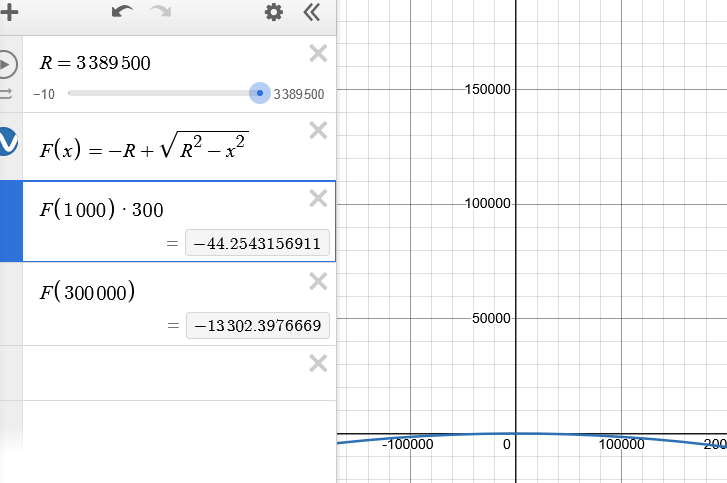Edit the slider lower limit -10
Screen dimensions: 727x483
[x=44, y=94]
